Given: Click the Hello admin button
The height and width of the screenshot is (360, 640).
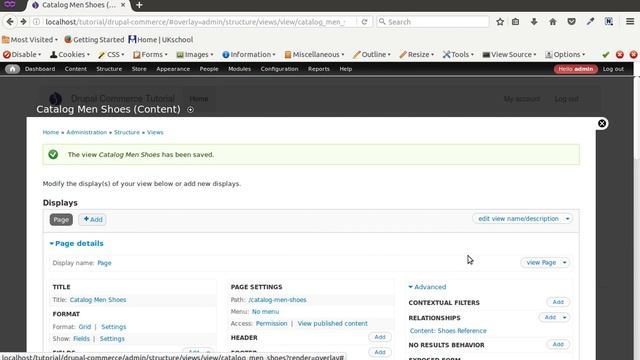Looking at the screenshot, I should point(576,69).
